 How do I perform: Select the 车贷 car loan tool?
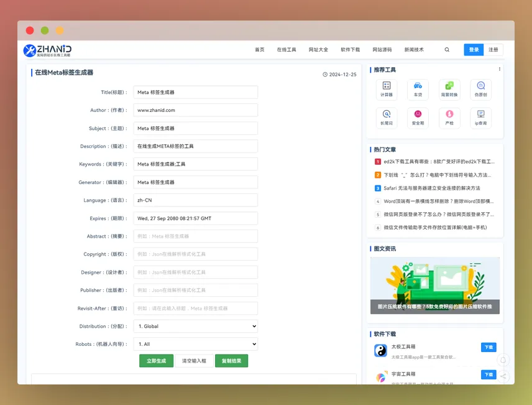coord(418,89)
